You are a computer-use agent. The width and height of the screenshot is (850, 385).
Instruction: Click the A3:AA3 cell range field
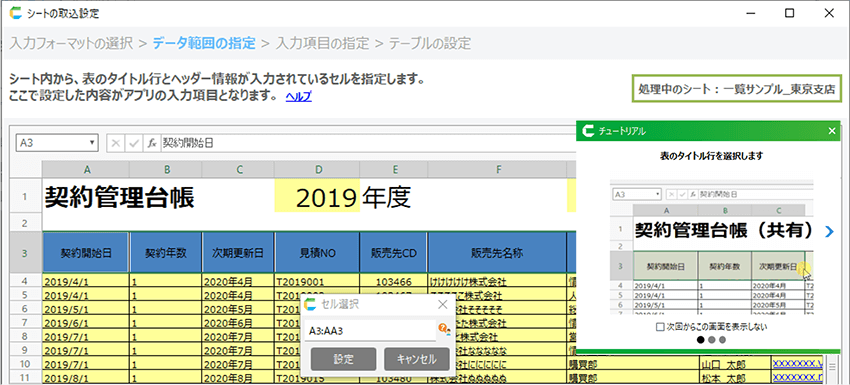(370, 330)
